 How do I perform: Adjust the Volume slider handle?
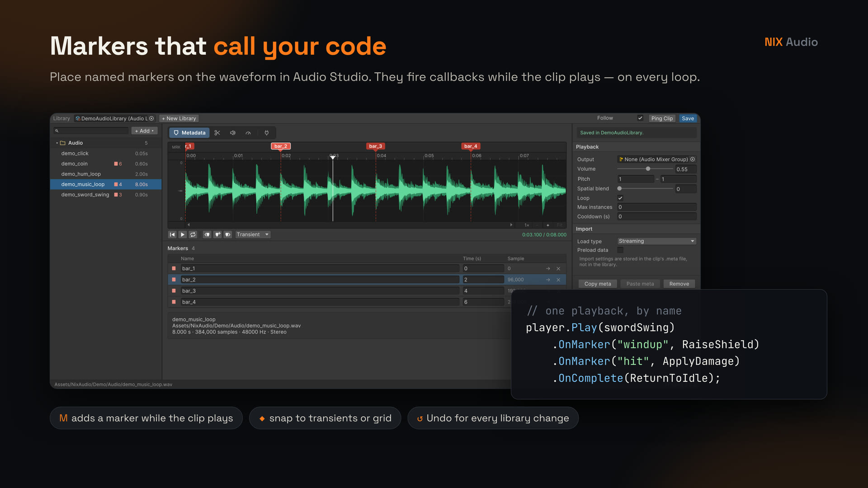(648, 169)
